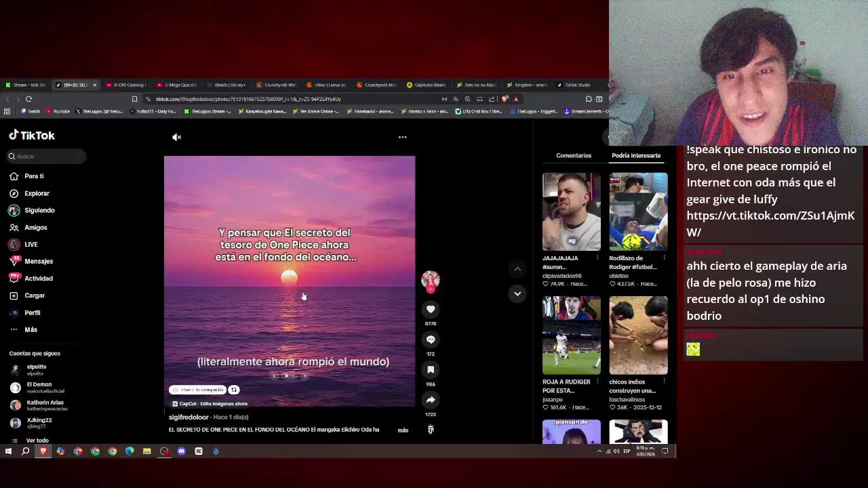This screenshot has height=488, width=868.
Task: Go to next post with down chevron
Action: coord(517,293)
